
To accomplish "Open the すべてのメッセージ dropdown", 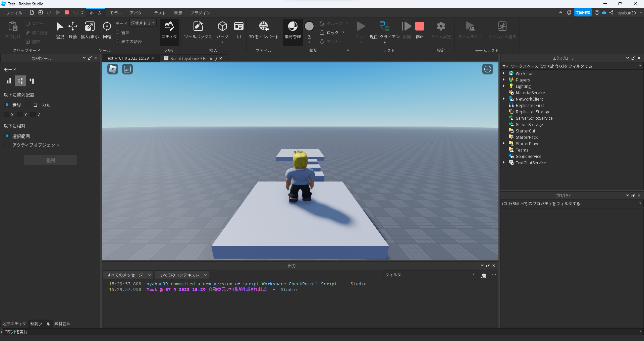I will point(128,275).
